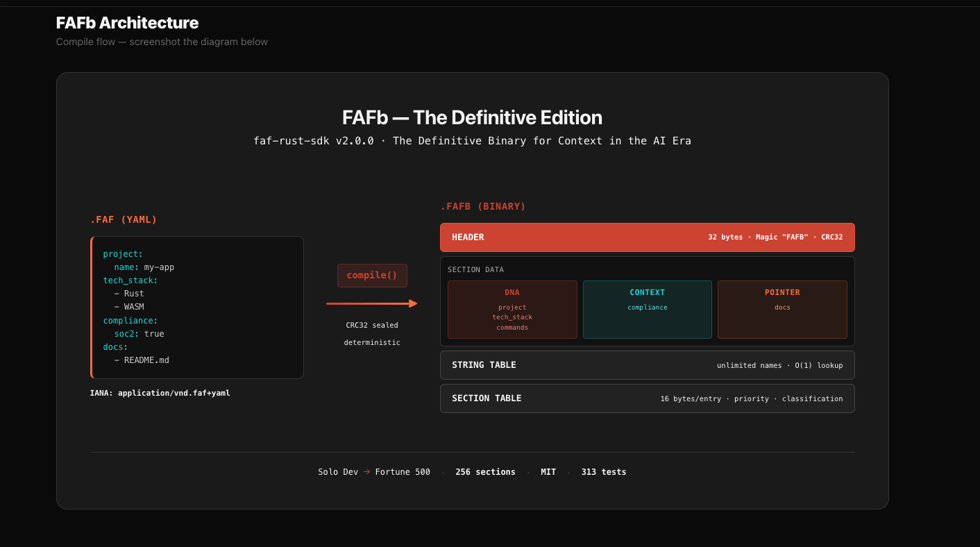Switch to the .FAFB (BINARY) tab

point(482,205)
